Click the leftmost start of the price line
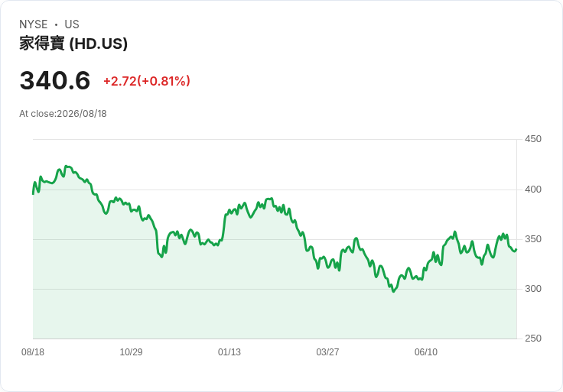Image resolution: width=563 pixels, height=392 pixels. (34, 193)
